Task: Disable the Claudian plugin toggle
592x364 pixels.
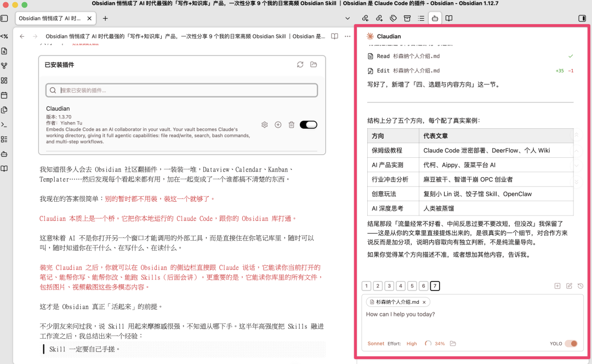Action: coord(309,124)
